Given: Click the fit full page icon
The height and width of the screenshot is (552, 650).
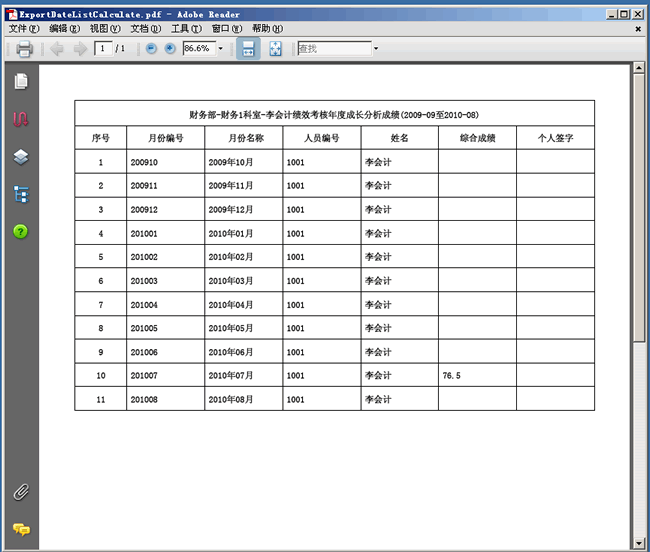Looking at the screenshot, I should click(275, 48).
